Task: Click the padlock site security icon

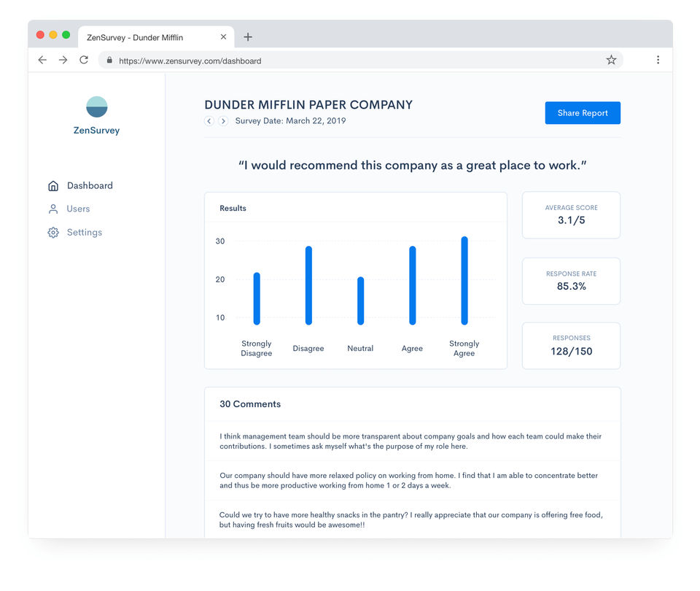Action: 109,60
